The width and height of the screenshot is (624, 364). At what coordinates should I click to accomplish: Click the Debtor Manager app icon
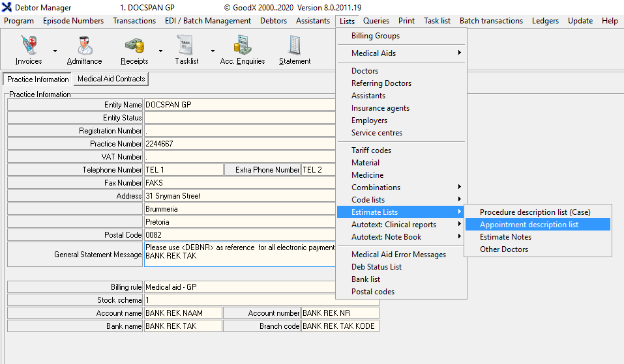(7, 8)
